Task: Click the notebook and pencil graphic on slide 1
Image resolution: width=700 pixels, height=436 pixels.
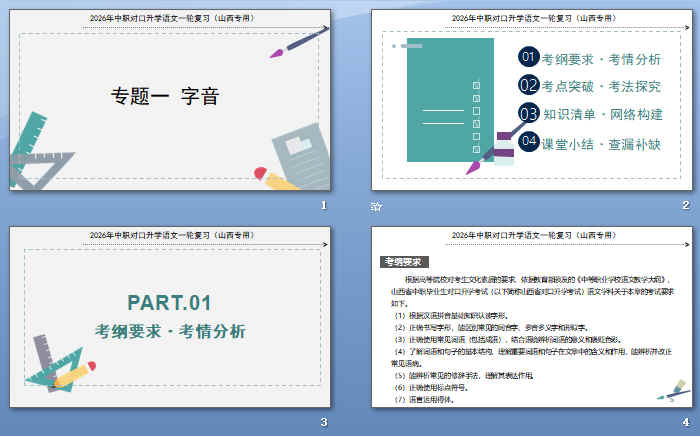Action: coord(287,158)
